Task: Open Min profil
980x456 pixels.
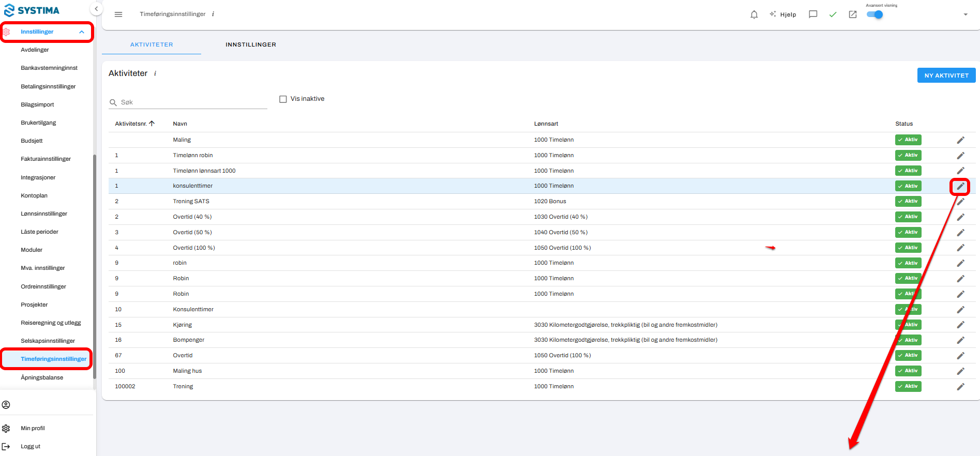Action: point(33,428)
